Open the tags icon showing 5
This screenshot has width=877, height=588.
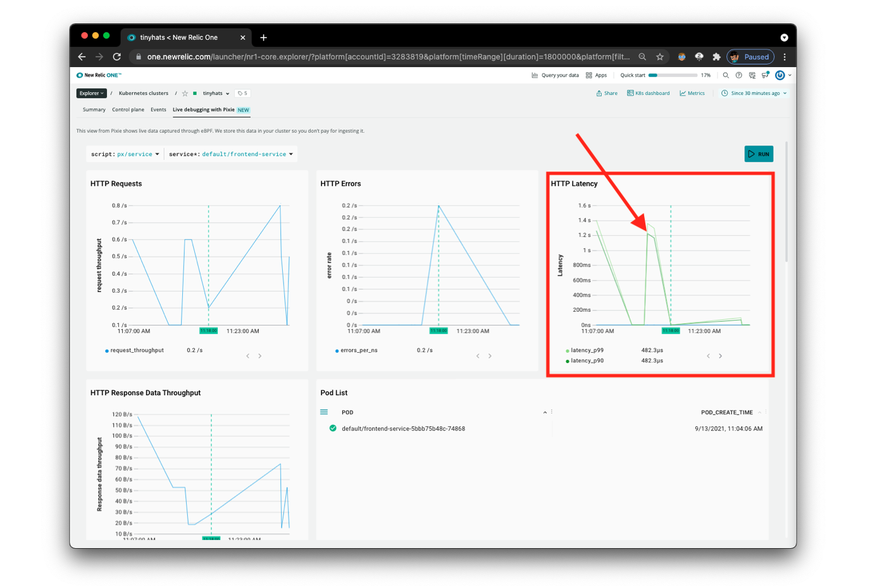243,94
